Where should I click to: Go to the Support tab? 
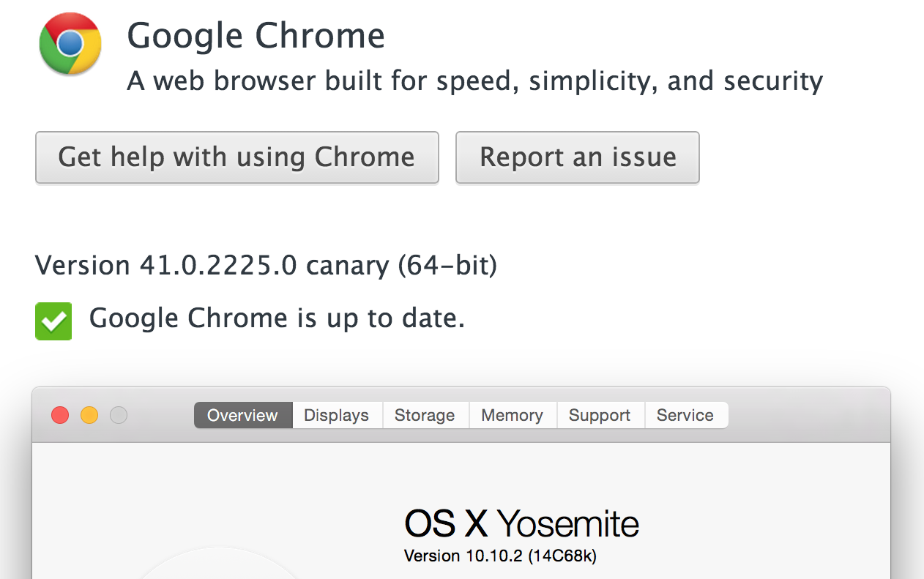pyautogui.click(x=600, y=415)
